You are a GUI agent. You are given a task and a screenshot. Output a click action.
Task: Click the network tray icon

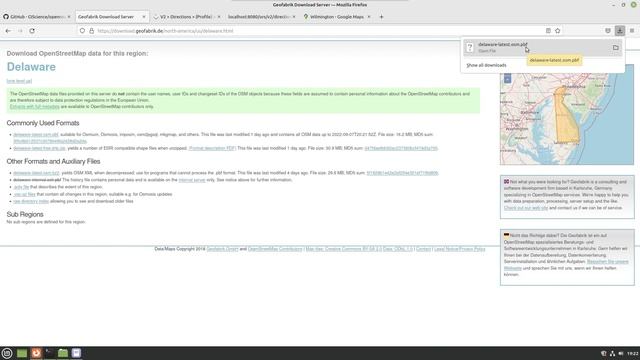(612, 353)
